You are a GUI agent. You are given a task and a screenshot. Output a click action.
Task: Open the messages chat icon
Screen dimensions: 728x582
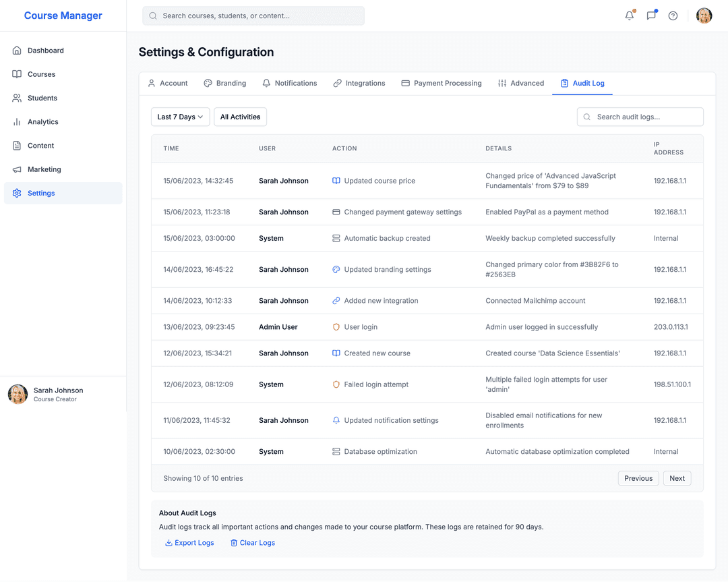(651, 16)
